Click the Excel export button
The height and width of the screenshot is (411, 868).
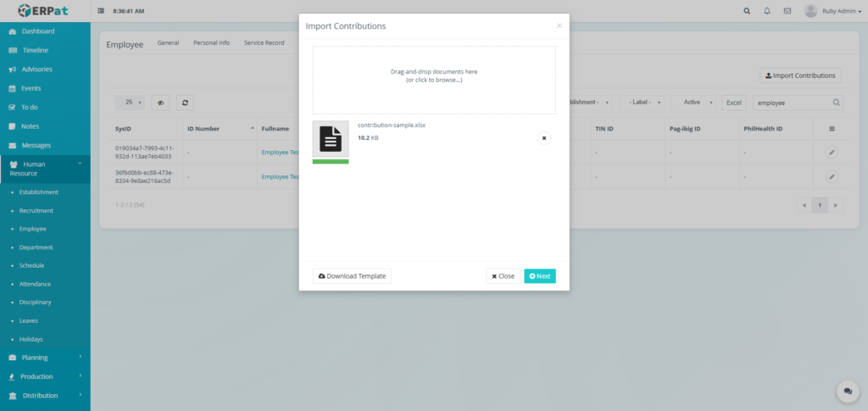[734, 103]
